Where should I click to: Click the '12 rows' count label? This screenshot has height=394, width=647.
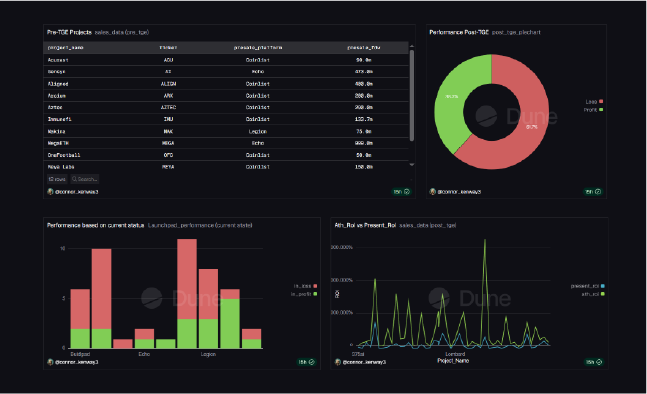click(x=57, y=179)
